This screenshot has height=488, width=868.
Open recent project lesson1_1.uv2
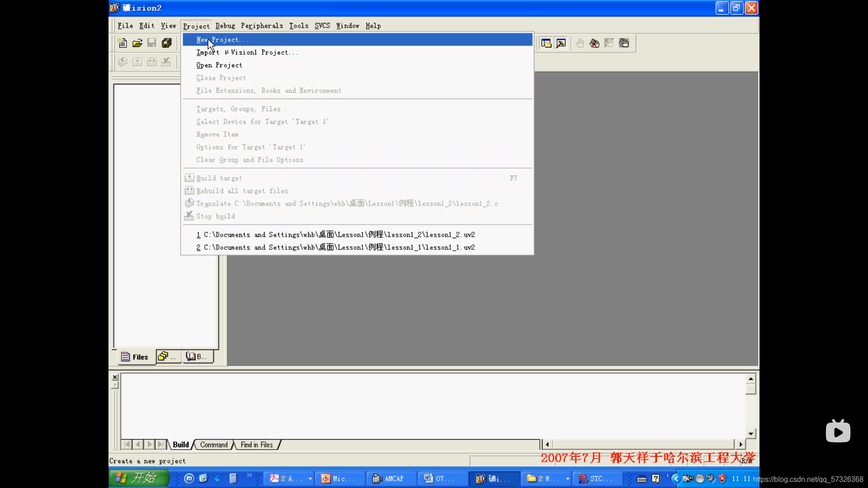click(x=335, y=247)
